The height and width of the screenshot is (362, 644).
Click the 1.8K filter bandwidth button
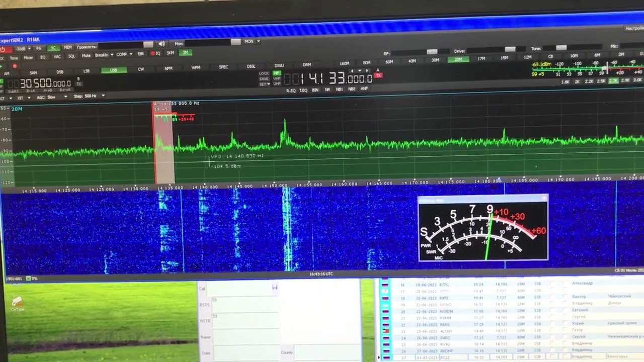point(565,82)
